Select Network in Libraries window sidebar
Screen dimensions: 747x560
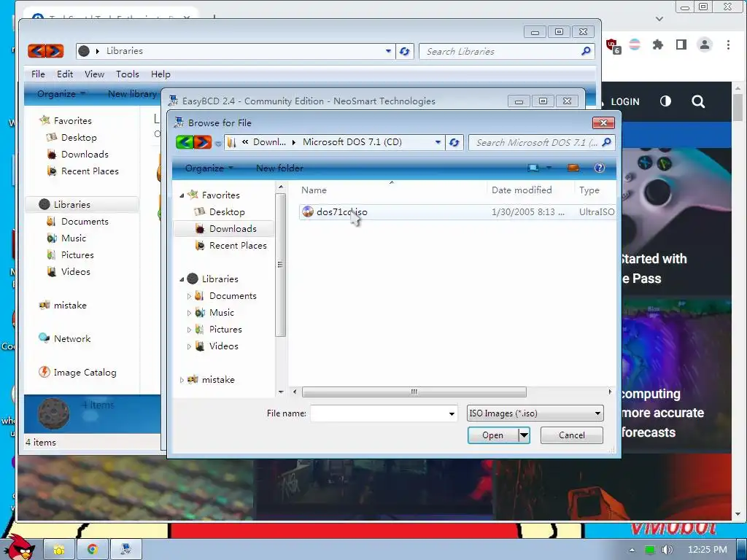(72, 338)
